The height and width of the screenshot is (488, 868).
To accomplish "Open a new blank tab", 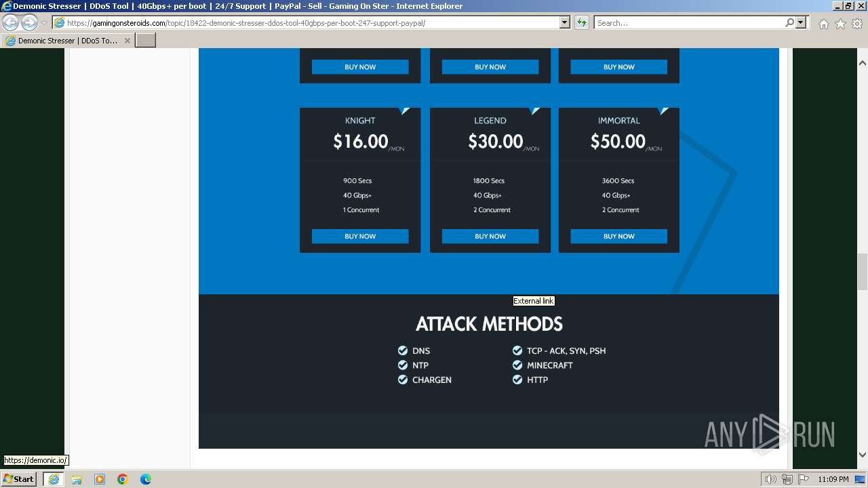I will tap(146, 41).
